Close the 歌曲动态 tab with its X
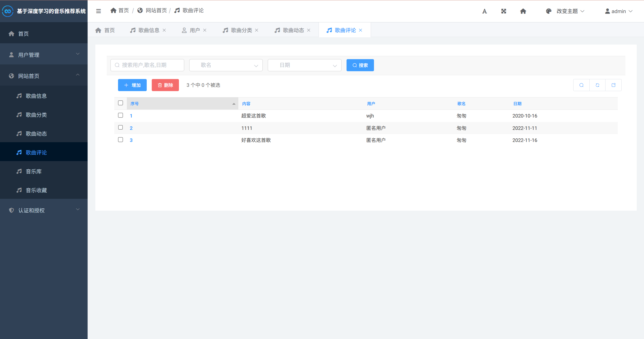 click(x=309, y=30)
